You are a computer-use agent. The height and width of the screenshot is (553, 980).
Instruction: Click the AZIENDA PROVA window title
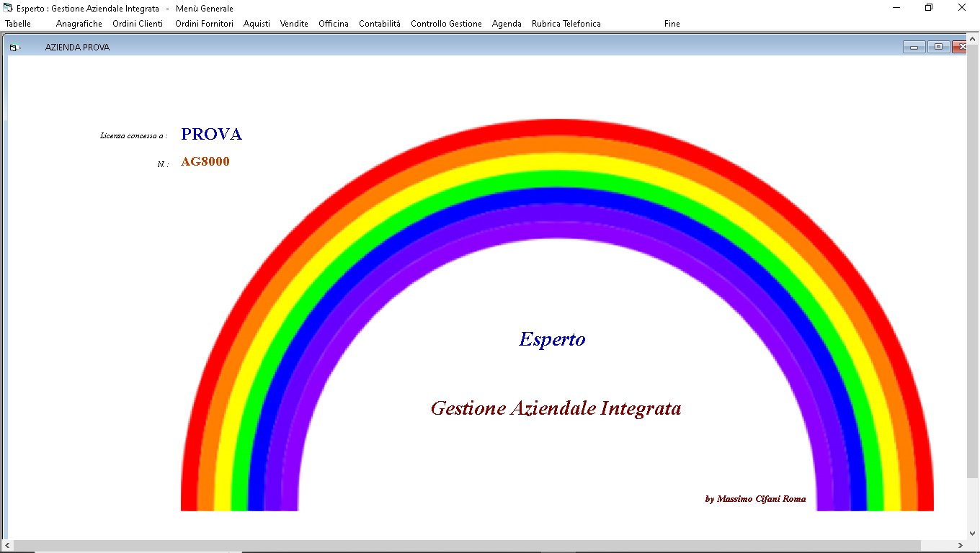(x=78, y=48)
